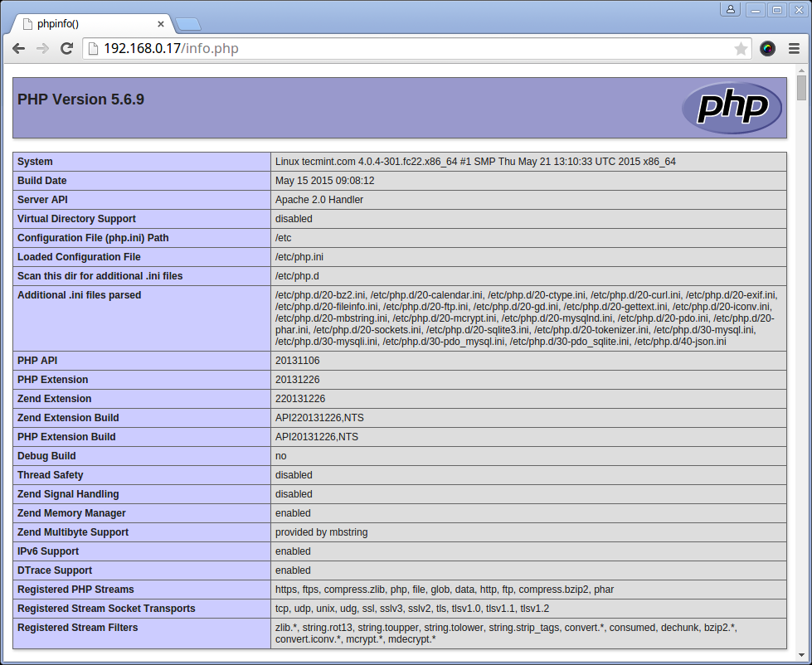Select the phpinfo() tab
The image size is (812, 665).
click(93, 24)
